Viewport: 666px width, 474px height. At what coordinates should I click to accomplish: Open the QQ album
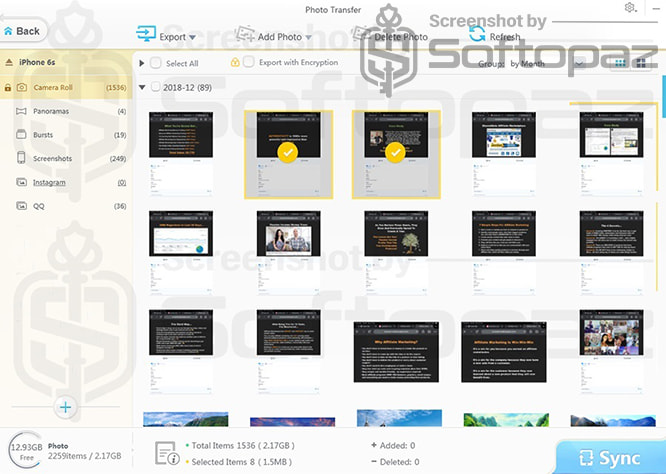66,206
